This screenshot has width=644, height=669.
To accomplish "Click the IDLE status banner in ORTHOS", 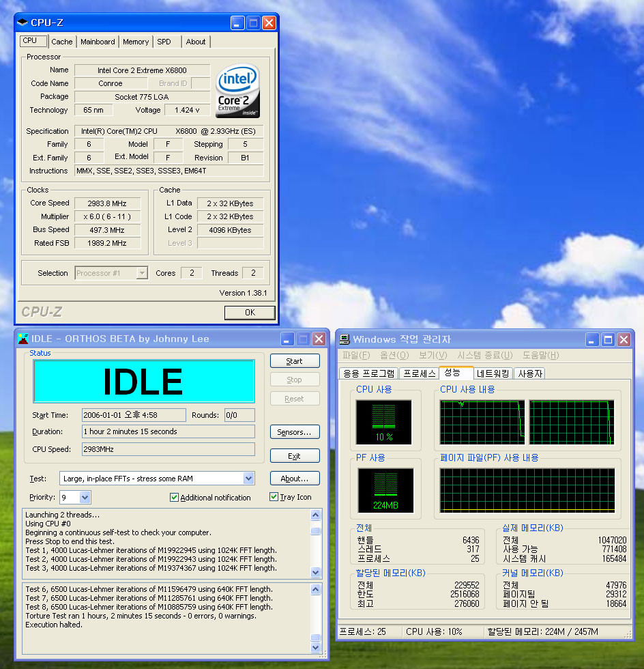I will (x=144, y=382).
